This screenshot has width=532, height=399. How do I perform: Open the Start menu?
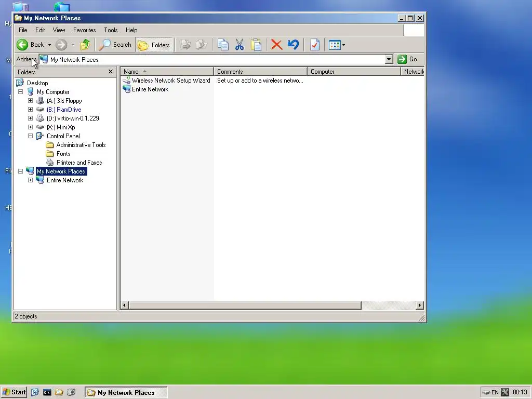coord(14,392)
